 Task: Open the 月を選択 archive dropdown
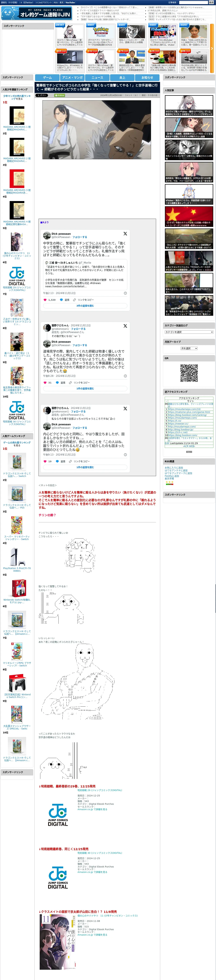(x=189, y=349)
